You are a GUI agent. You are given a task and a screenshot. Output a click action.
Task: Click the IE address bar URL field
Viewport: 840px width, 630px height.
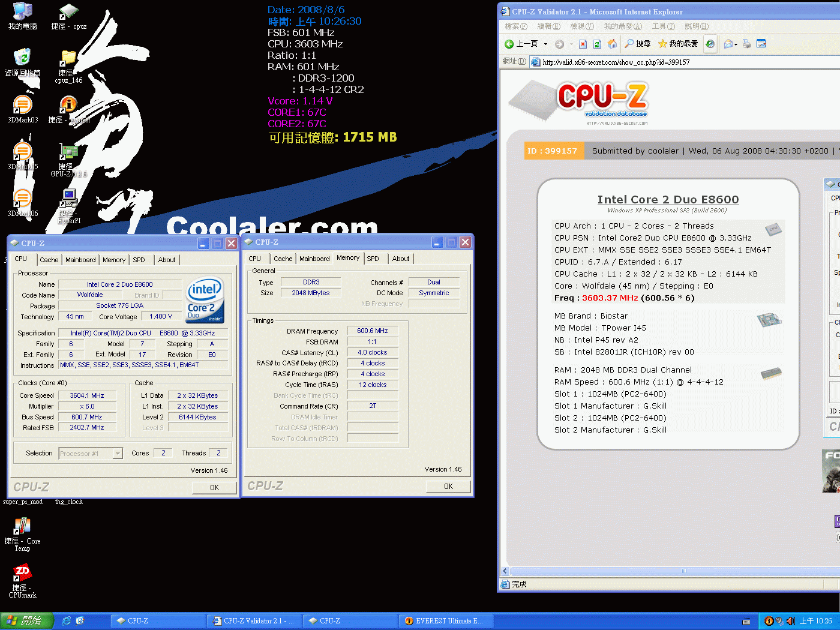[684, 62]
